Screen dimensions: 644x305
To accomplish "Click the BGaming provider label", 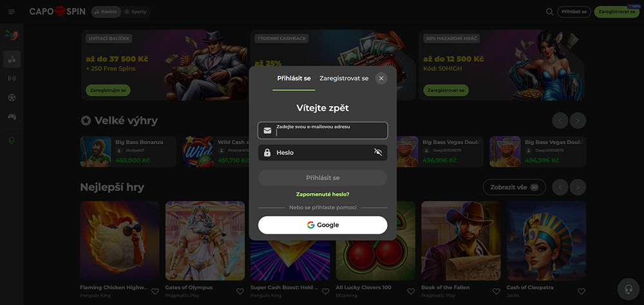I will (347, 295).
